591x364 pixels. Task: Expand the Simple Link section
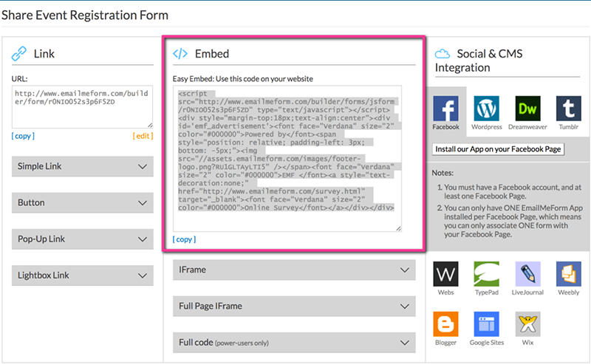[83, 166]
